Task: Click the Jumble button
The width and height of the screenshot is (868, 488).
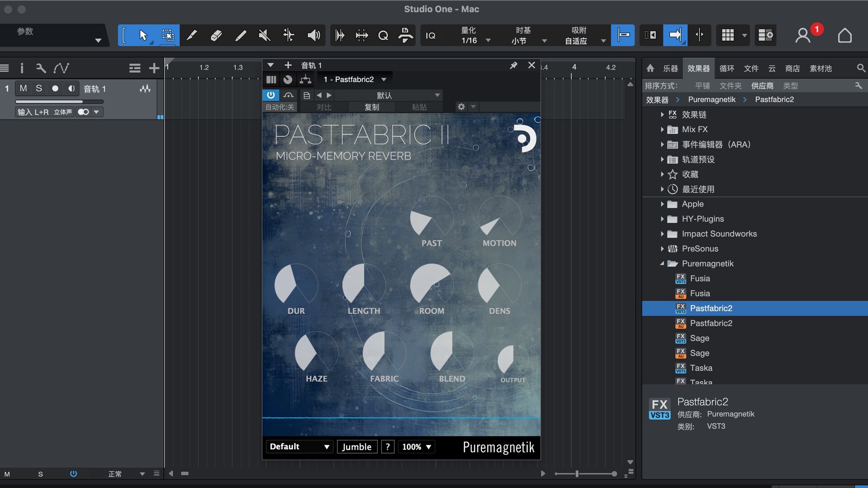Action: click(357, 447)
